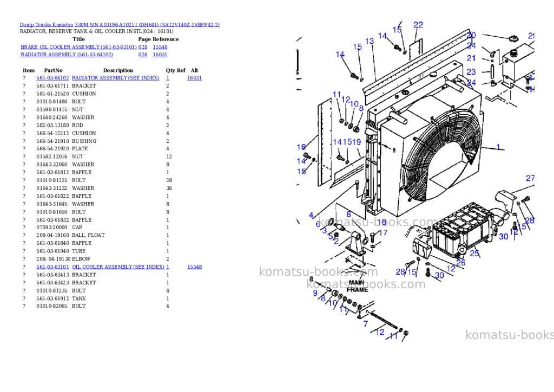Select part number 561-03-63423

pos(52,283)
